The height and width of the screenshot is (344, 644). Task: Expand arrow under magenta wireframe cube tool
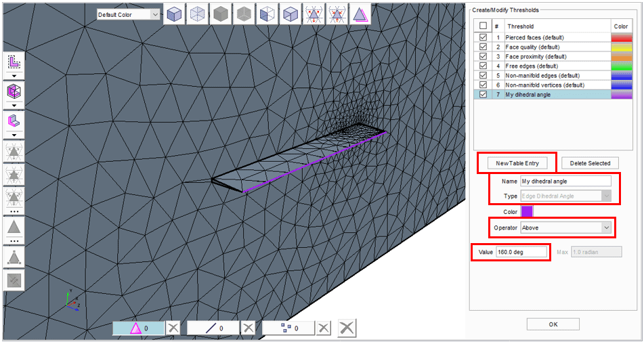(x=14, y=106)
